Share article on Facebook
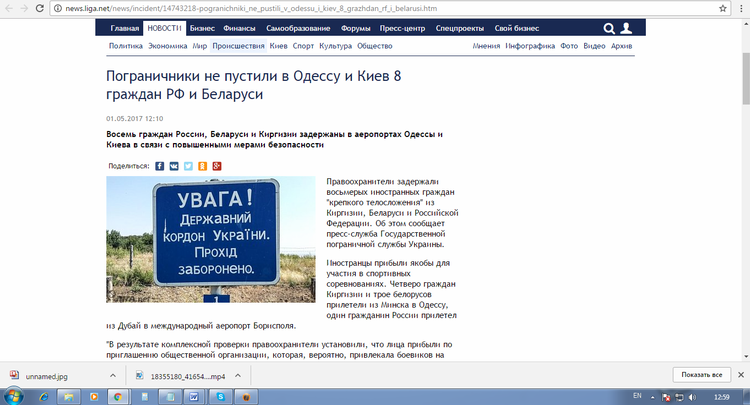The height and width of the screenshot is (405, 750). tap(159, 165)
